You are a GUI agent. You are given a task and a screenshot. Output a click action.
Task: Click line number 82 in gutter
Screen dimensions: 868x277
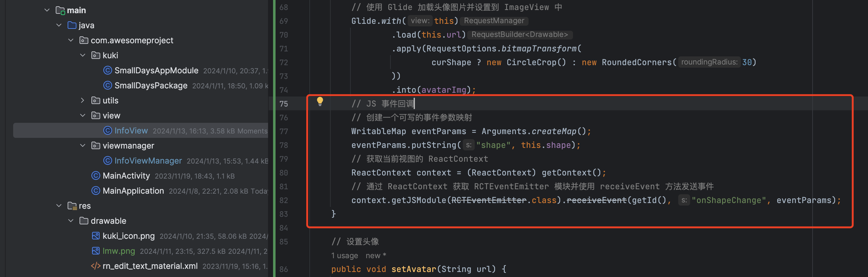point(284,201)
